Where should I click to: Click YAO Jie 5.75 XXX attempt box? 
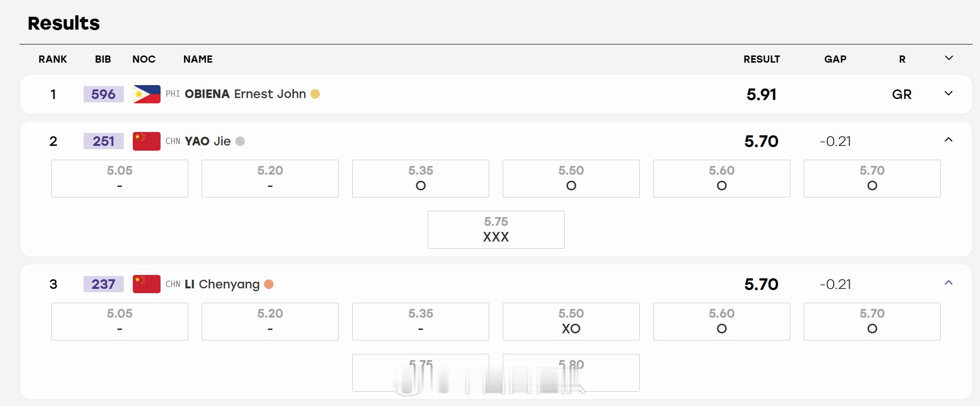(496, 230)
